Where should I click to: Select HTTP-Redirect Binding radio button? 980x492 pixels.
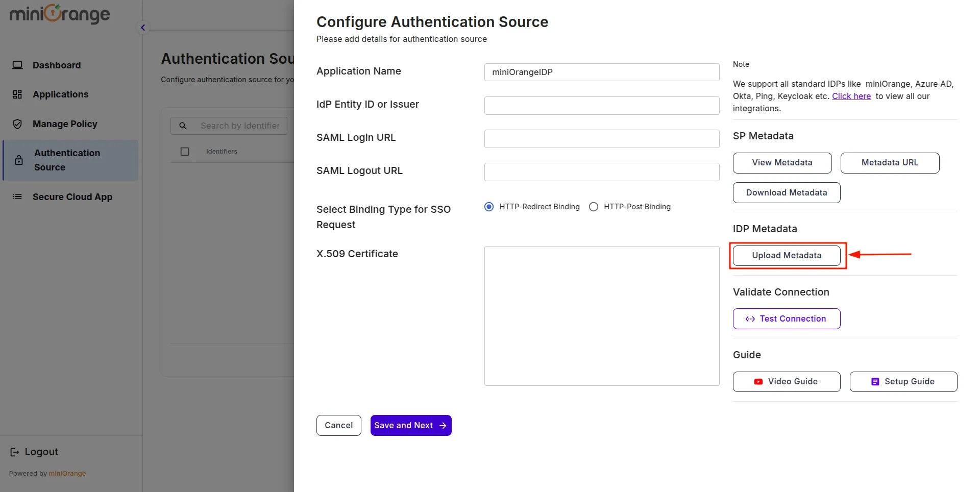tap(489, 207)
